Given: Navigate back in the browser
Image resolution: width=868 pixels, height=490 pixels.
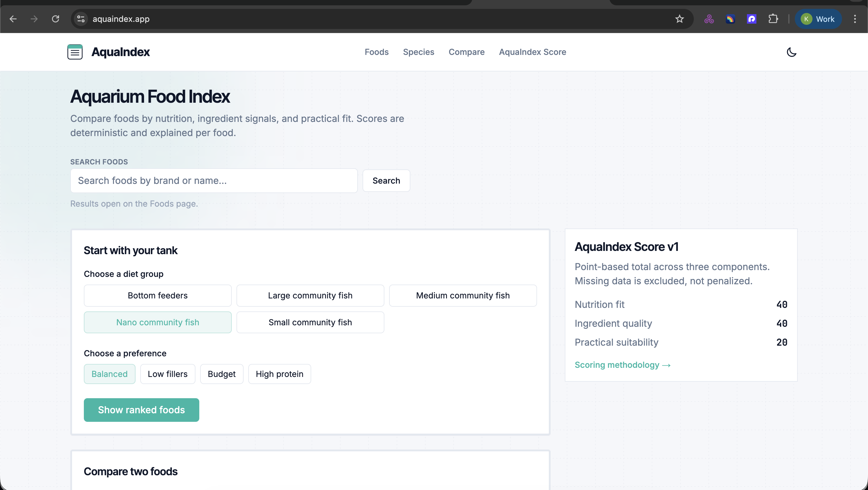Looking at the screenshot, I should (x=13, y=19).
